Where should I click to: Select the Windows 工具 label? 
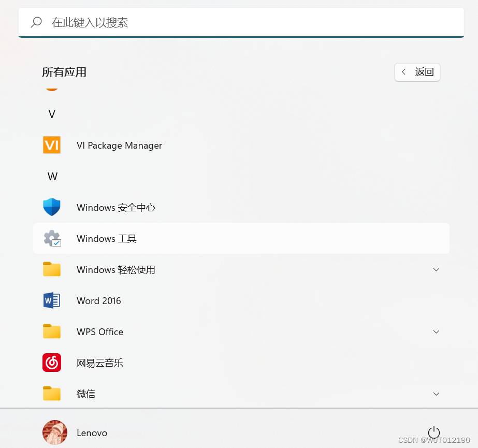point(107,238)
